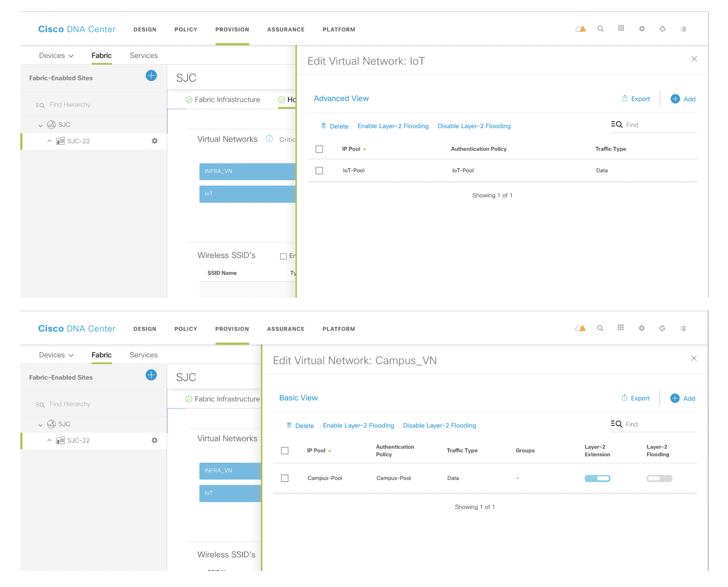Screen dimensions: 728x587
Task: Switch to the Services tab in the lower window
Action: point(143,355)
